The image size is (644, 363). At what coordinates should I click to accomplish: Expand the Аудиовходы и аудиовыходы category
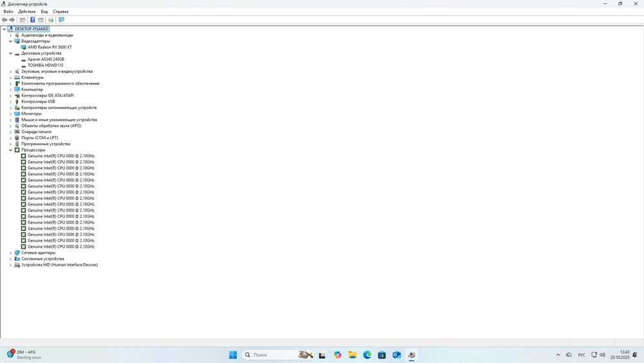(x=11, y=35)
